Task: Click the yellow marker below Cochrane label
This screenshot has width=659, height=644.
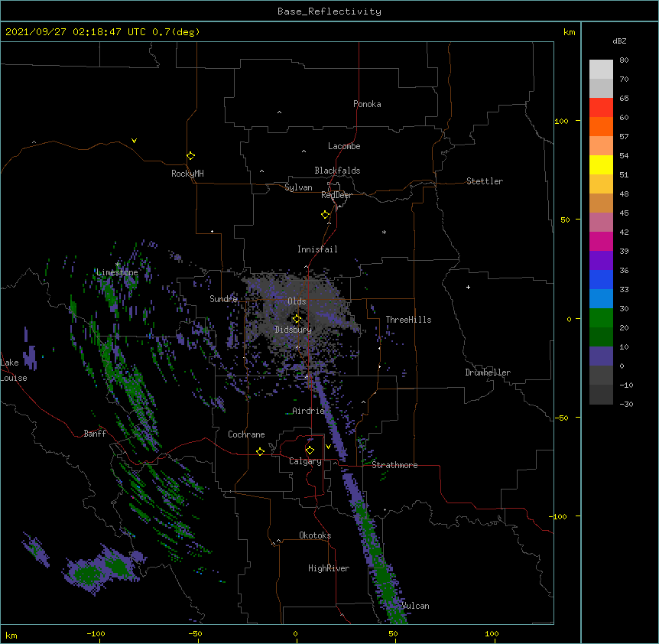Action: click(260, 451)
